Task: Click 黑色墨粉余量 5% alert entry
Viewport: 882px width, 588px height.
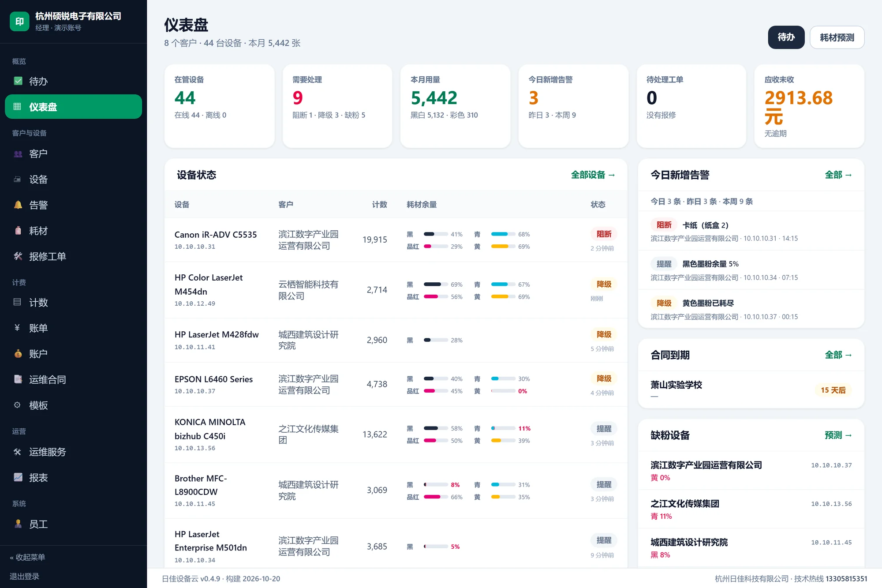Action: (751, 270)
